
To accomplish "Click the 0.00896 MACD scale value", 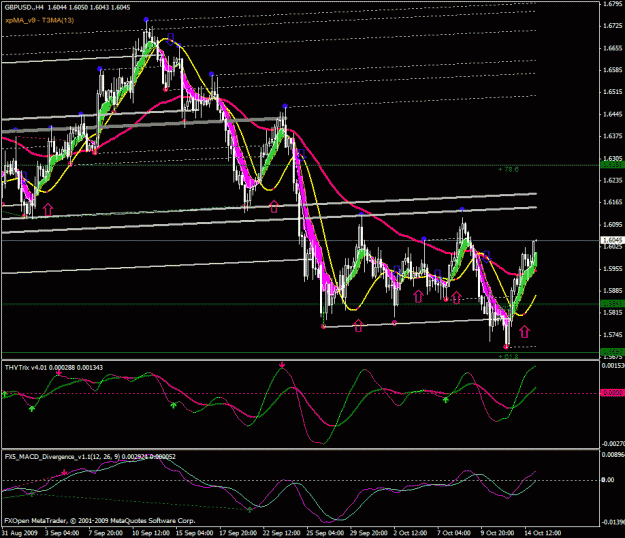I will (613, 455).
